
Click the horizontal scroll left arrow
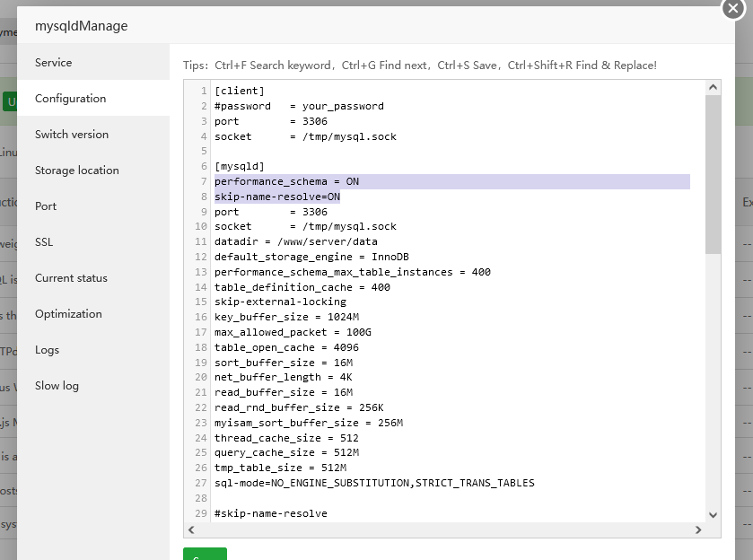coord(191,531)
